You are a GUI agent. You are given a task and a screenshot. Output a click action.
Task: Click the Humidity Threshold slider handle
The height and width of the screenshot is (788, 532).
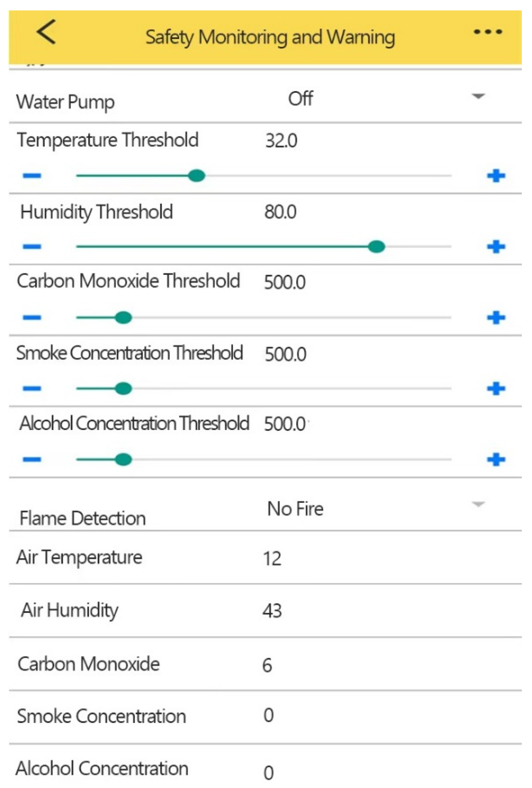point(376,247)
